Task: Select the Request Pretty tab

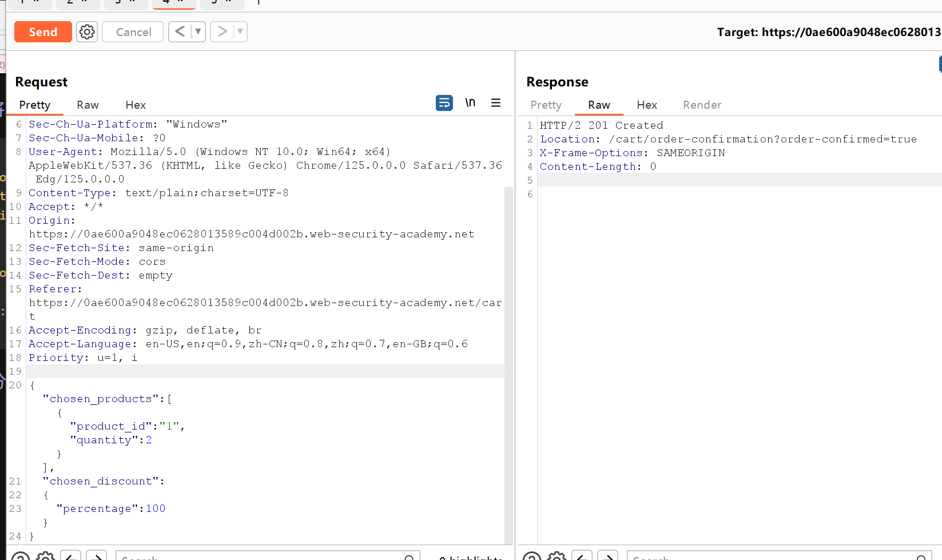Action: (35, 105)
